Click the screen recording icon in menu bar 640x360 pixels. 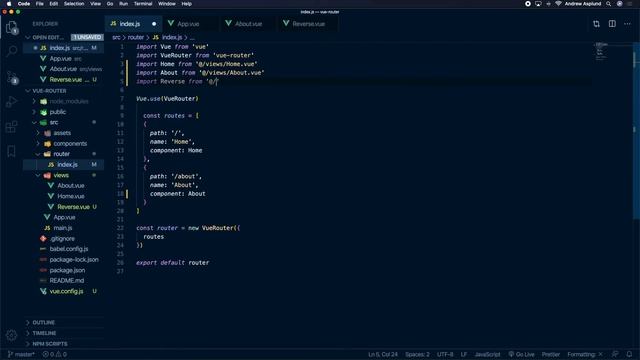[528, 4]
